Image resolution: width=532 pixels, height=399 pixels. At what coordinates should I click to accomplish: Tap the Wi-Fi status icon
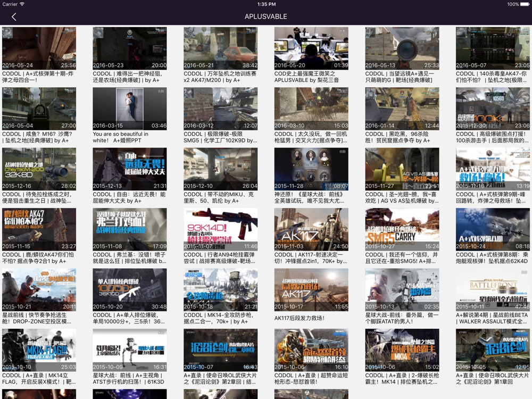pos(22,4)
